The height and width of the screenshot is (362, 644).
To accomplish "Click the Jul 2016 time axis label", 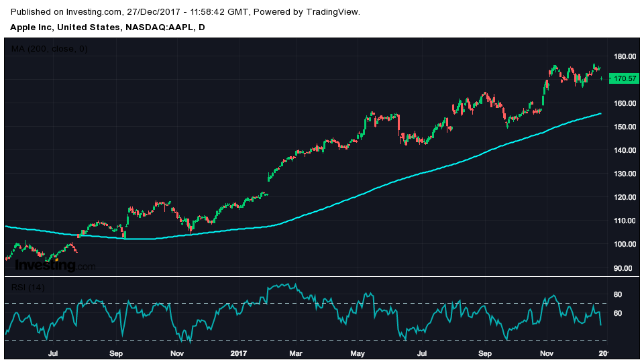I will (52, 353).
